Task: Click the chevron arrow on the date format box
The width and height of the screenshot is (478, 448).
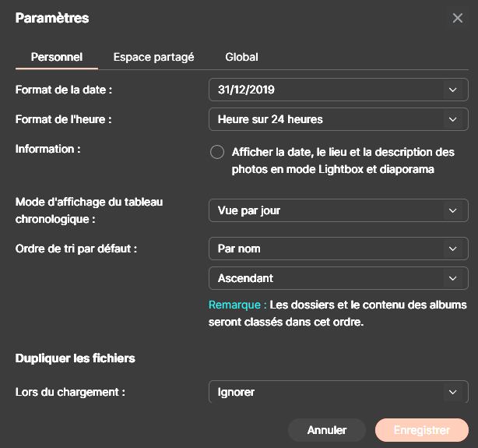Action: 452,90
